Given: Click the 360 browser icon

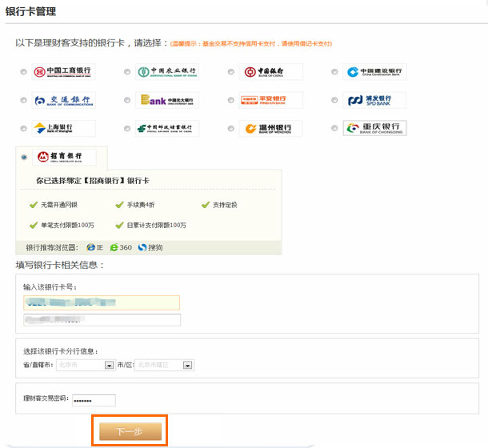Looking at the screenshot, I should [x=114, y=247].
